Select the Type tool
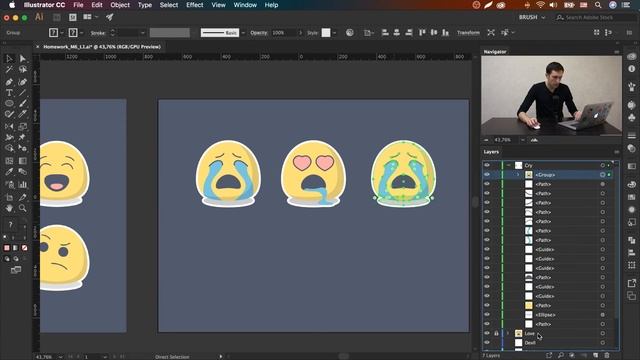This screenshot has height=360, width=640. [9, 93]
